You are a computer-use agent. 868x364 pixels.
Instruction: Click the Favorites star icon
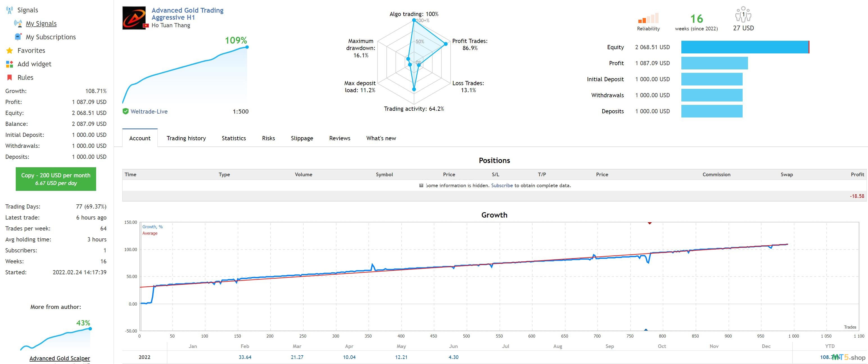10,51
